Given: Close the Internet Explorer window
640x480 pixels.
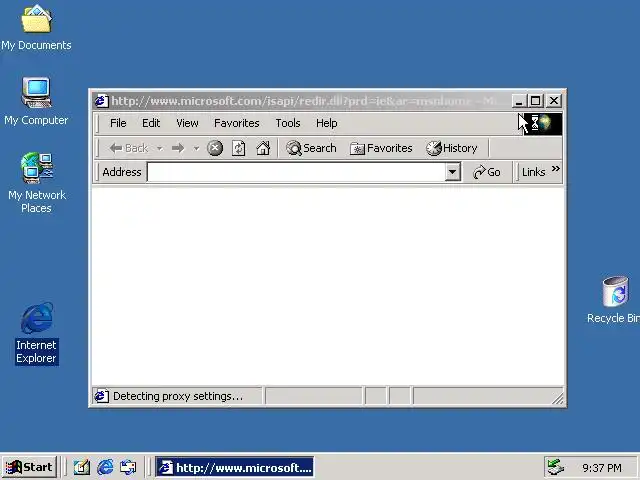Looking at the screenshot, I should point(554,100).
